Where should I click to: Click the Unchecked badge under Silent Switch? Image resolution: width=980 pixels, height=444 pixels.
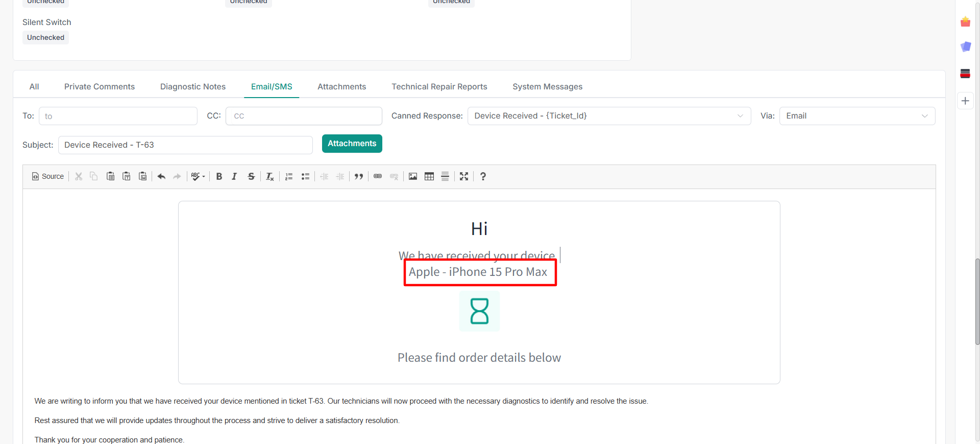click(45, 37)
